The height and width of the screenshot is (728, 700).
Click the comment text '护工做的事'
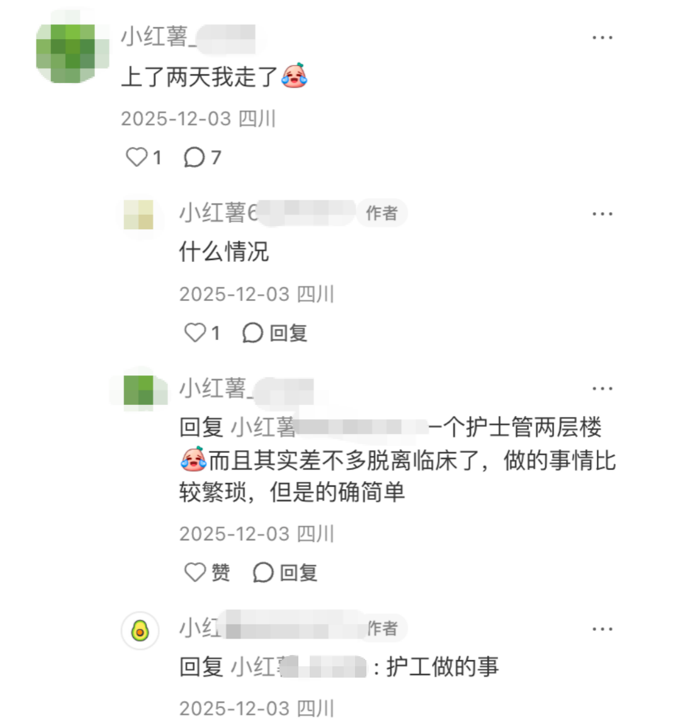point(443,667)
